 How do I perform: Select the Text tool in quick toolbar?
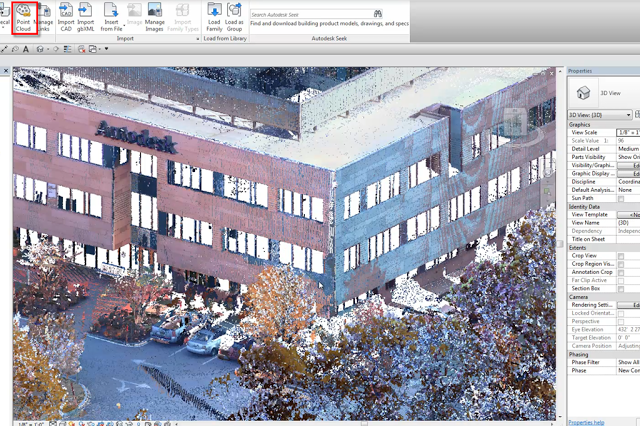[26, 49]
